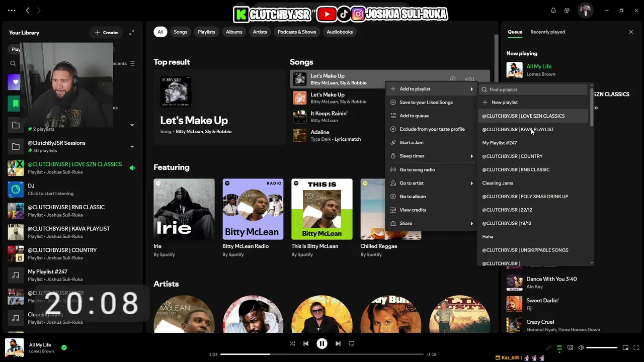Expand the Go to artist submenu

coord(431,183)
